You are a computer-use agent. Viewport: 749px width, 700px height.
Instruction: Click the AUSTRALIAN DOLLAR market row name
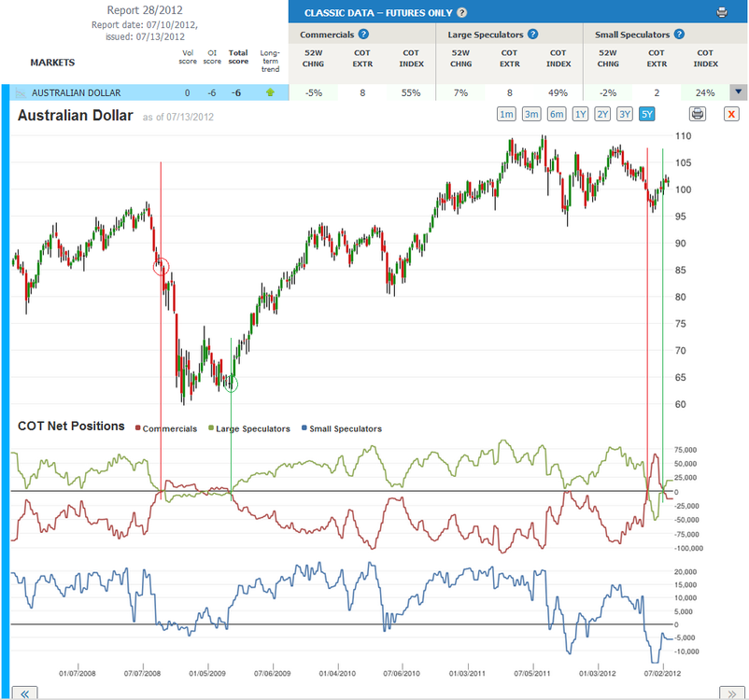pos(76,92)
